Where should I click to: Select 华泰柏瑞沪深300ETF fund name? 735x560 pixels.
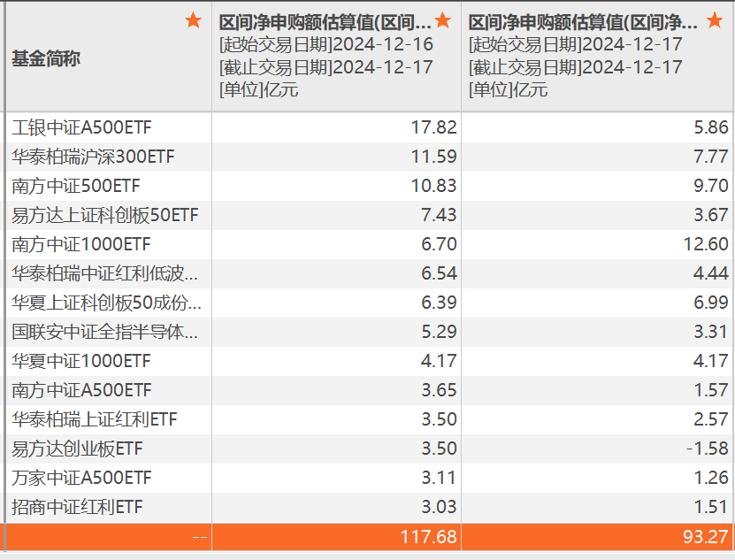[x=93, y=157]
